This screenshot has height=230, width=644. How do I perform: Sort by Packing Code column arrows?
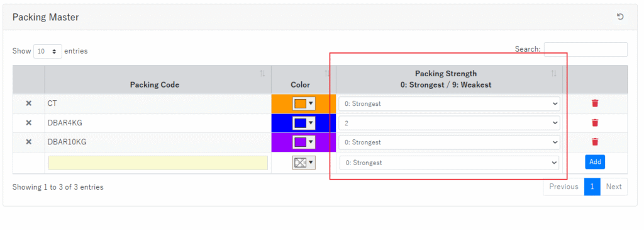[x=262, y=74]
